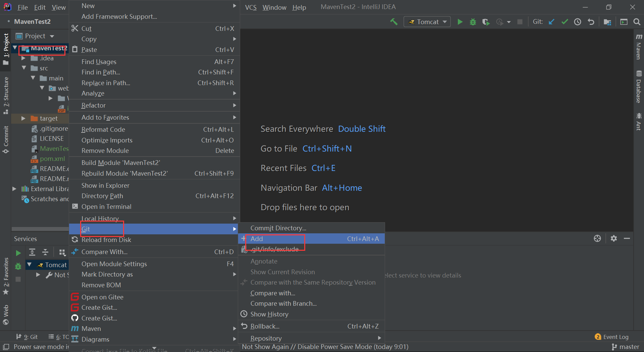The width and height of the screenshot is (644, 352).
Task: Run the Tomcat configuration
Action: tap(460, 22)
